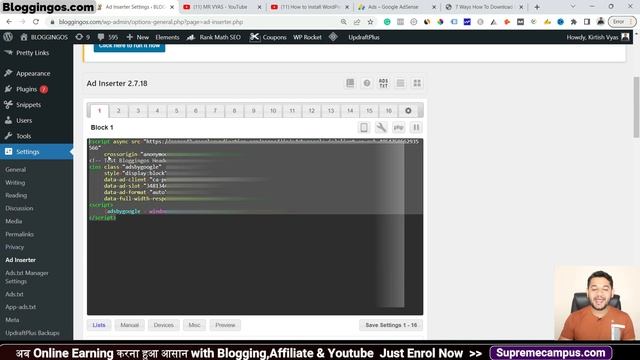640x360 pixels.
Task: Click the browser address bar
Action: 196,22
